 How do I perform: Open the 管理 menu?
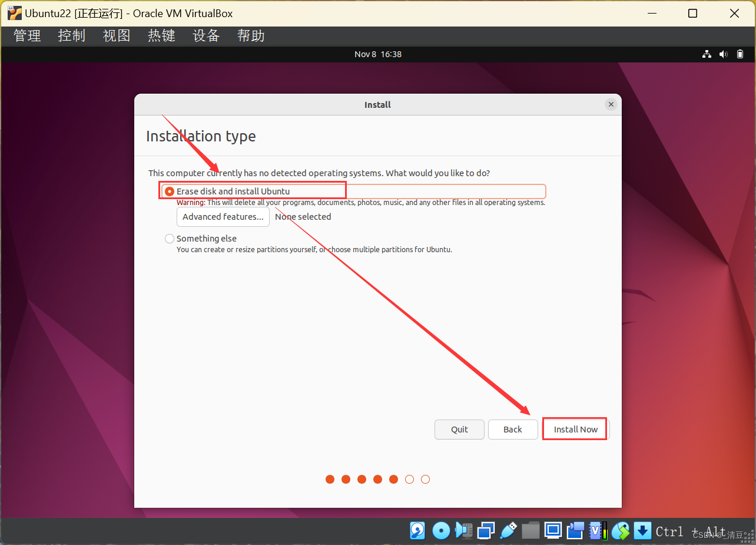[x=27, y=35]
